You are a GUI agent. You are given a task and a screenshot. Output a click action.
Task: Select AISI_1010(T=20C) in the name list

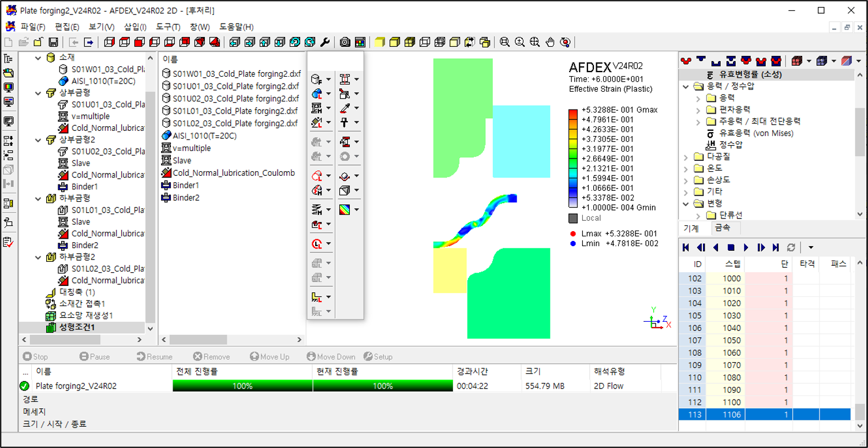[x=205, y=136]
